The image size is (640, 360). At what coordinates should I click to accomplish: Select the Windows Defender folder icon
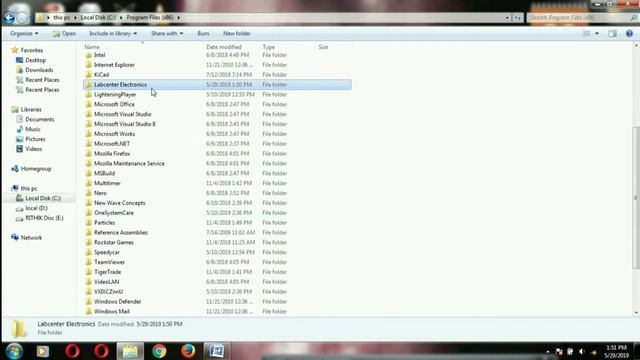(x=89, y=301)
